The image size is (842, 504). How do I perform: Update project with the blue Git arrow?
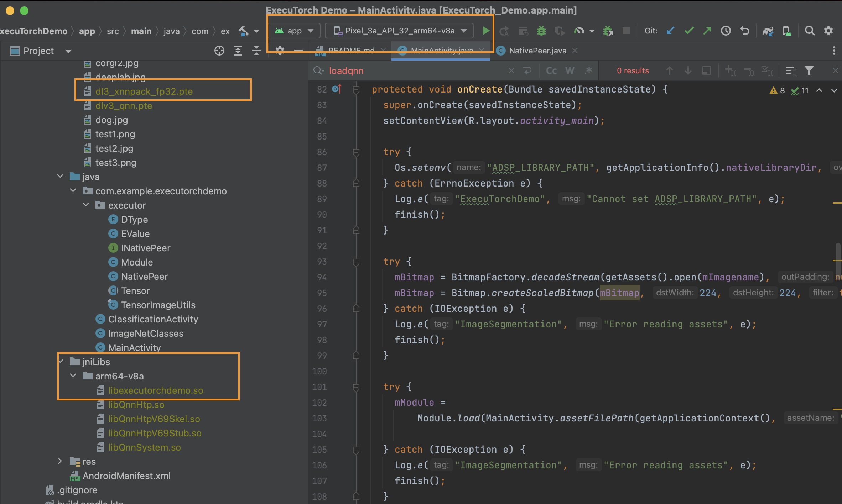(670, 31)
